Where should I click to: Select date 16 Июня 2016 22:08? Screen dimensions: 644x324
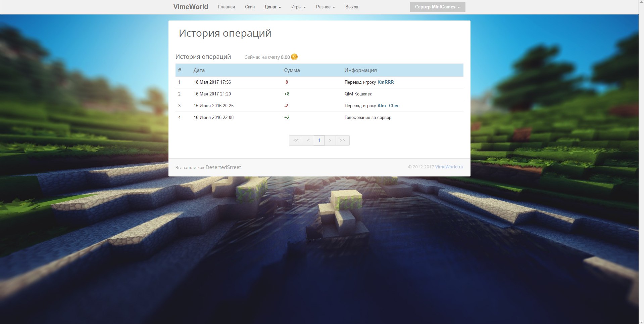point(213,117)
